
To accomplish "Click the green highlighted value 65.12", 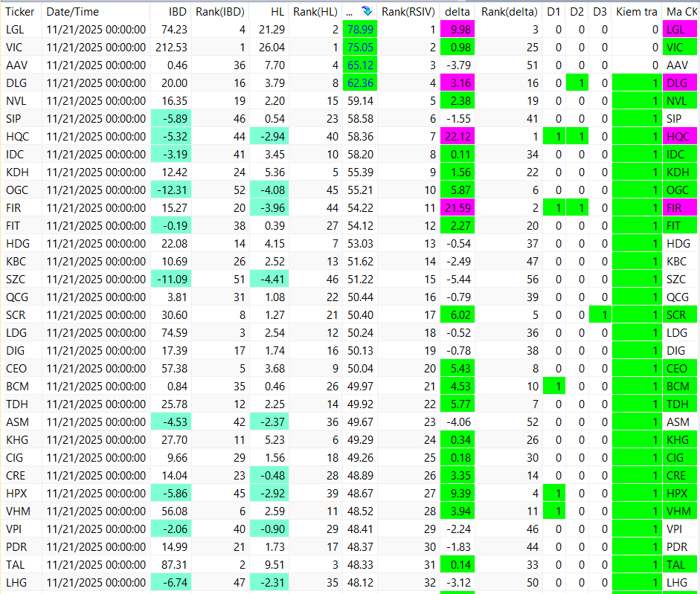I will pyautogui.click(x=360, y=65).
